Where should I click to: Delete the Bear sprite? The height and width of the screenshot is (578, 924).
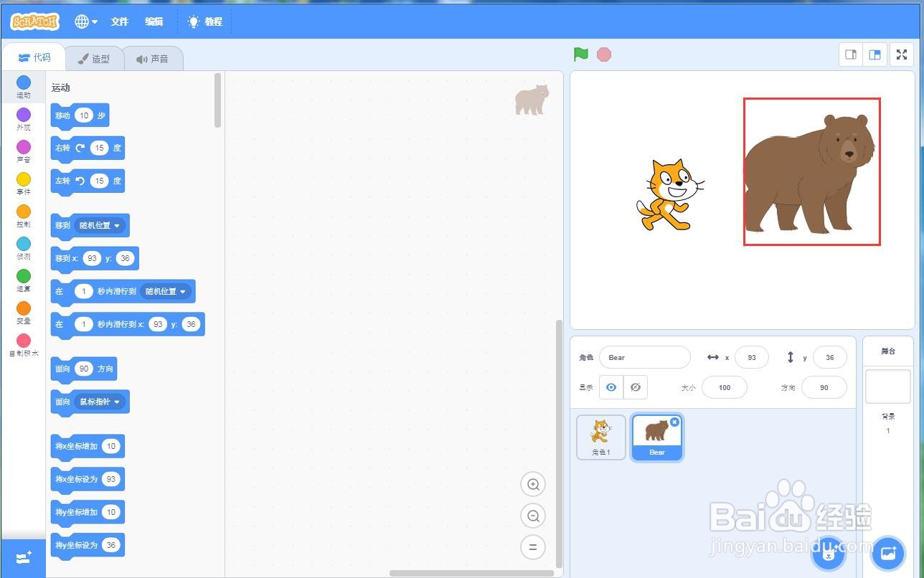coord(674,422)
